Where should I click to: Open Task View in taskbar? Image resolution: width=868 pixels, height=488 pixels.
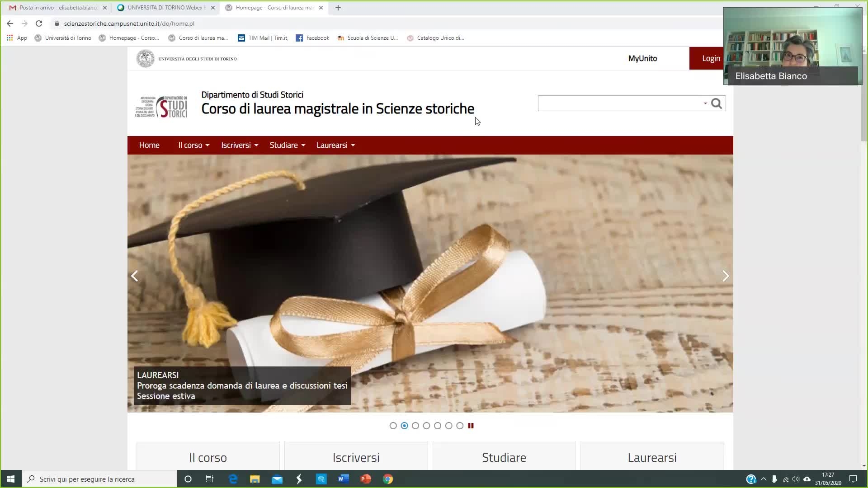[x=209, y=479]
